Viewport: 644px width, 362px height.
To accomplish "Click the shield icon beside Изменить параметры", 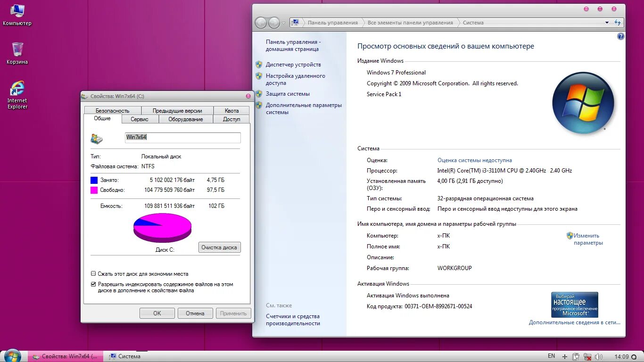I will (x=570, y=236).
